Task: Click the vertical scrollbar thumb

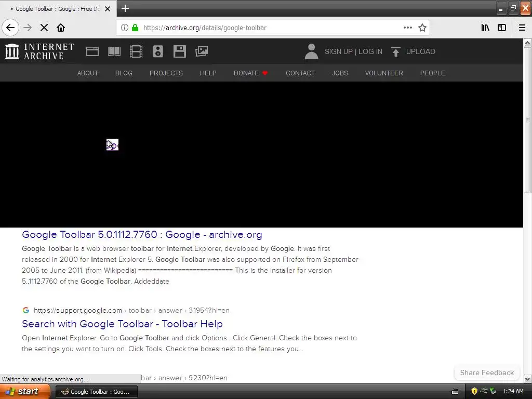Action: click(x=528, y=120)
